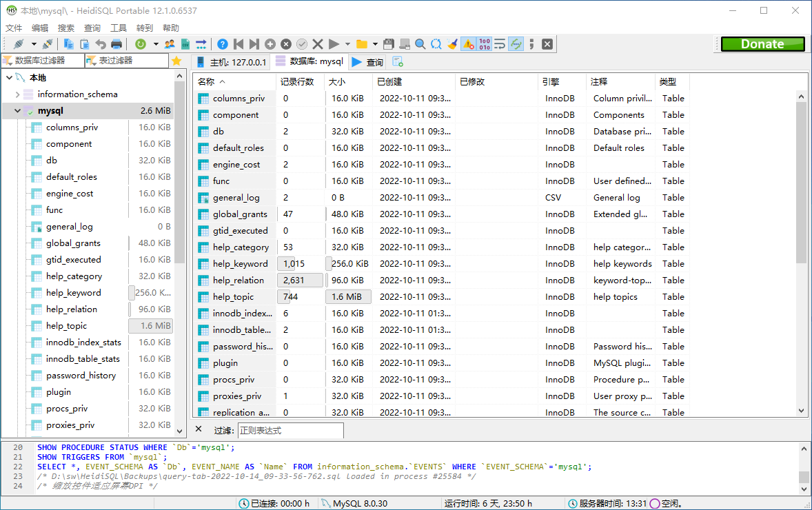Click the semicolon delimiter icon

click(x=531, y=44)
